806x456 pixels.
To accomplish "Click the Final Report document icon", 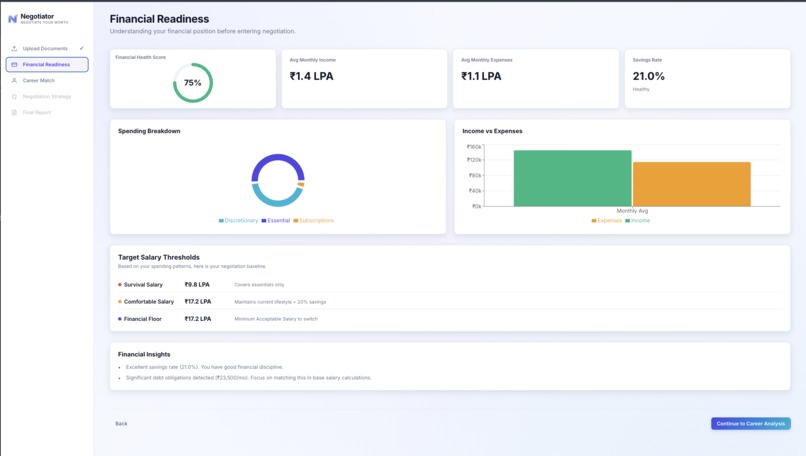I will coord(14,112).
